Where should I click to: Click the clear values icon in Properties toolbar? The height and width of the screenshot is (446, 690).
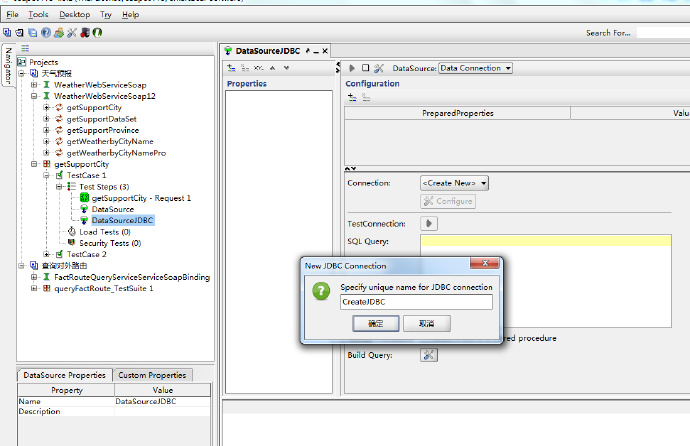tap(259, 68)
